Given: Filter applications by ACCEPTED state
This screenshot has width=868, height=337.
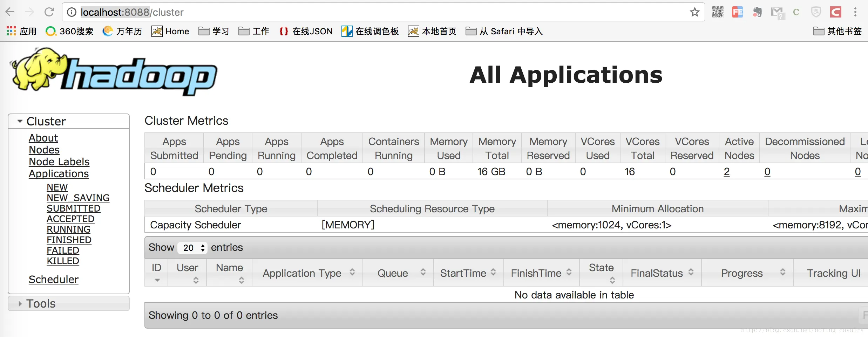Looking at the screenshot, I should (x=70, y=219).
